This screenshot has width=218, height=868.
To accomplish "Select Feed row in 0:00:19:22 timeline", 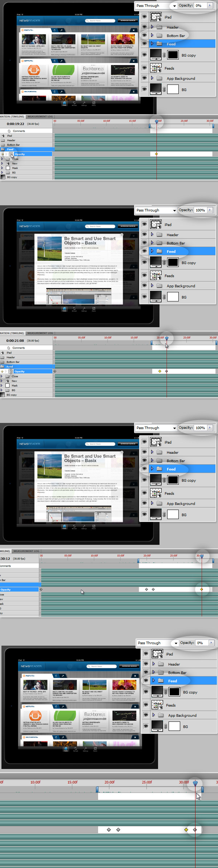I will (x=26, y=149).
